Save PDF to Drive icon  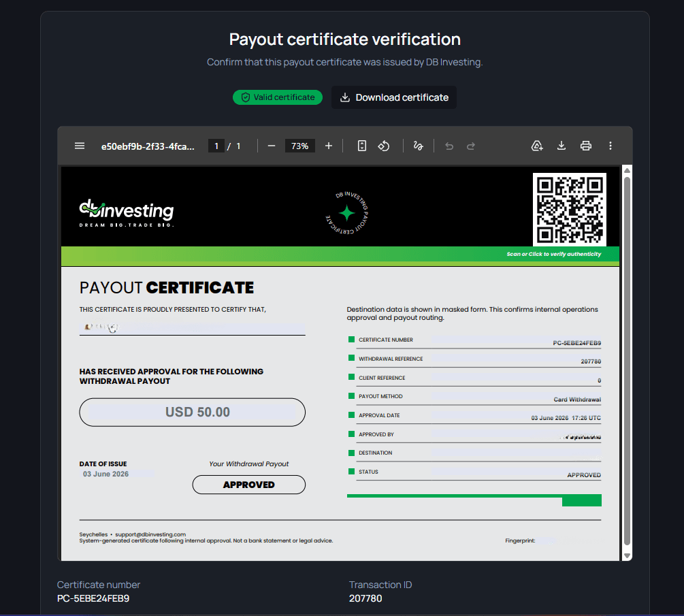point(537,146)
